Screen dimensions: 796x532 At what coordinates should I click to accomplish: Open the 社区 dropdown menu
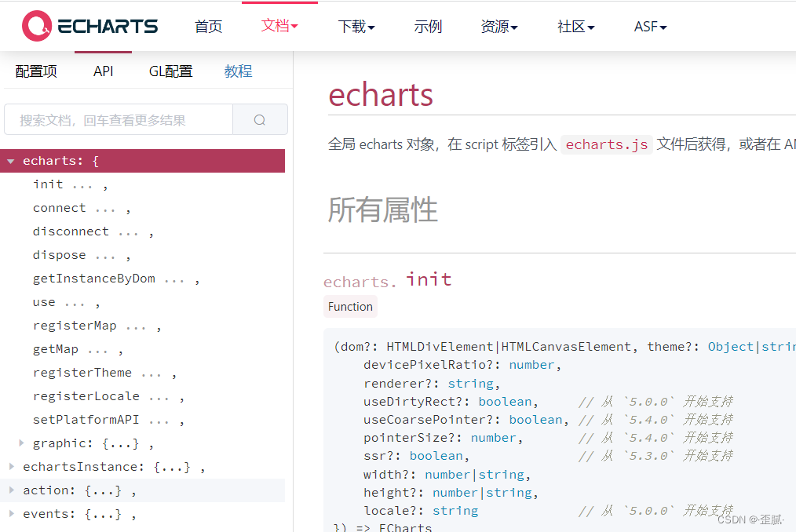point(575,26)
